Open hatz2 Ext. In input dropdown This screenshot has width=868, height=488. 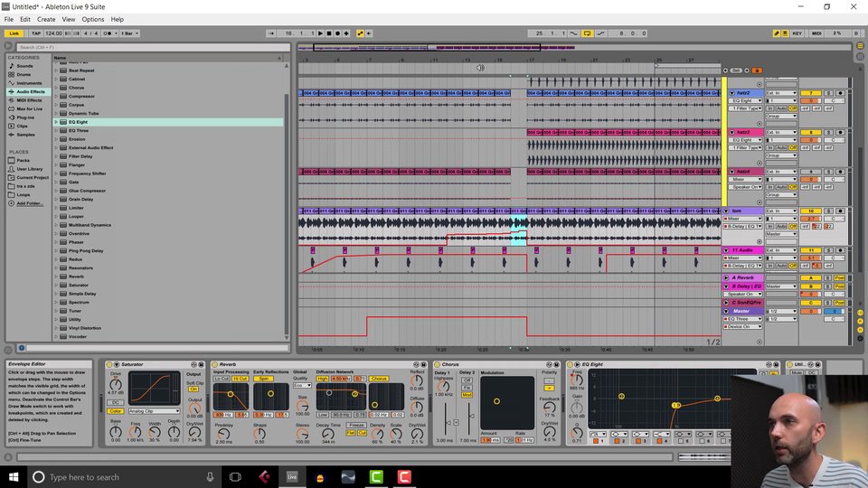click(780, 93)
